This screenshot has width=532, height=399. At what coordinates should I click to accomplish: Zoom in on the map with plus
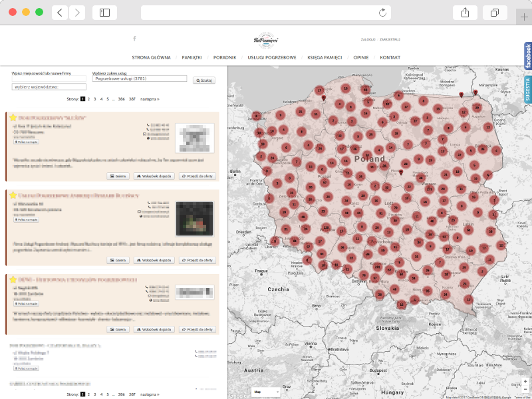point(525,381)
